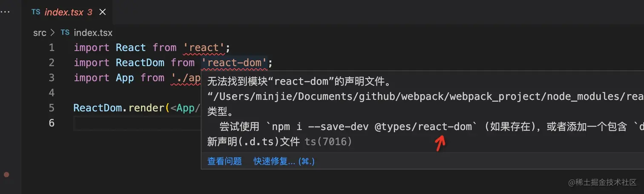Close the index.tsx editor tab
This screenshot has height=194, width=644.
102,12
